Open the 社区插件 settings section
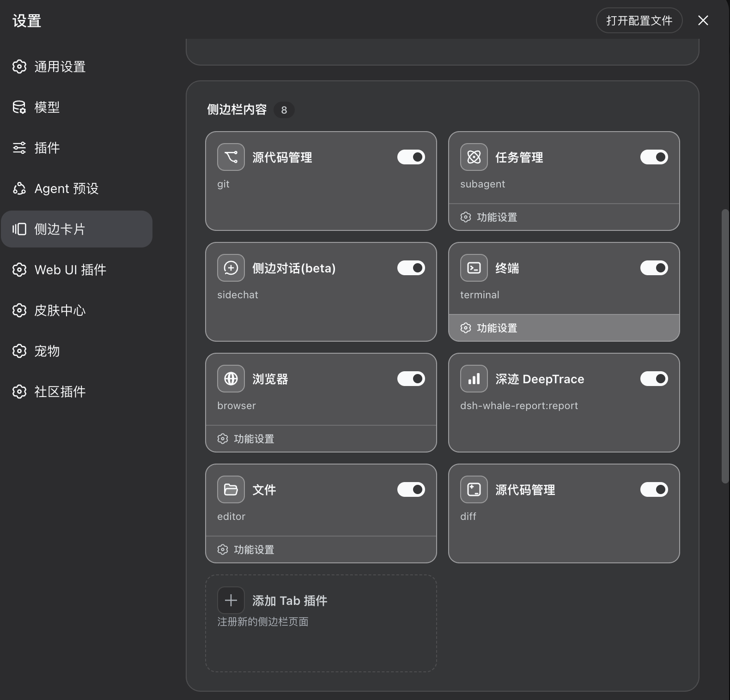 click(77, 392)
